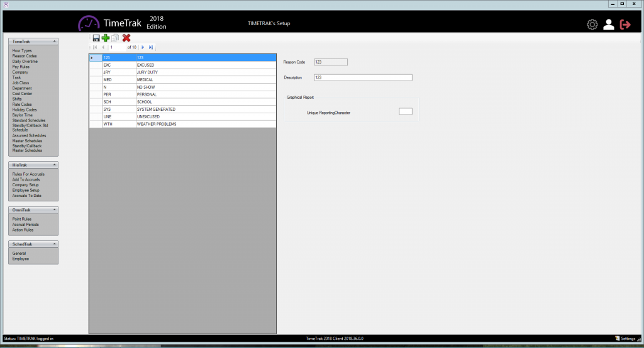Go to the next record in navigator
644x348 pixels.
click(x=143, y=47)
